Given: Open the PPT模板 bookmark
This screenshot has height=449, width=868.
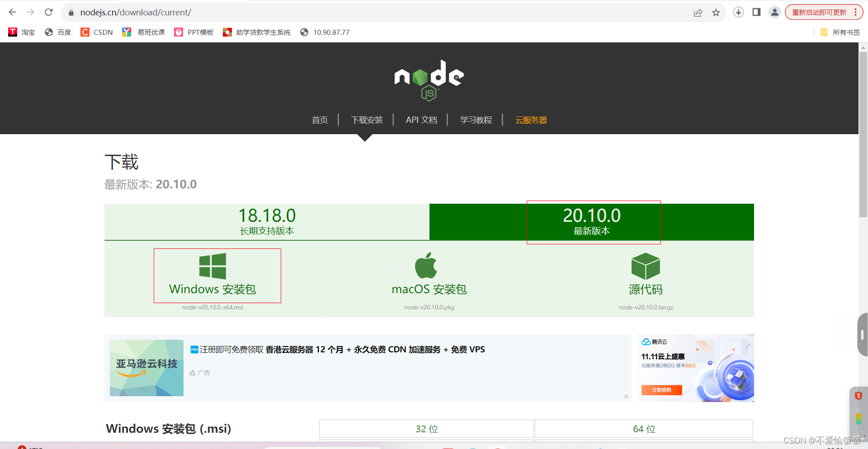Looking at the screenshot, I should pyautogui.click(x=194, y=32).
